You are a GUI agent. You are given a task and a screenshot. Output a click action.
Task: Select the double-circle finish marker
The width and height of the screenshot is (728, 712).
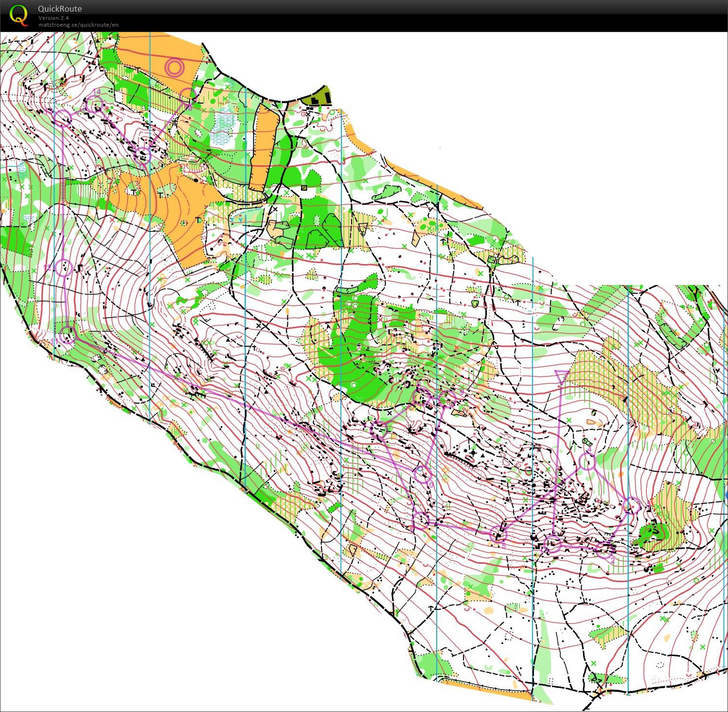click(174, 68)
